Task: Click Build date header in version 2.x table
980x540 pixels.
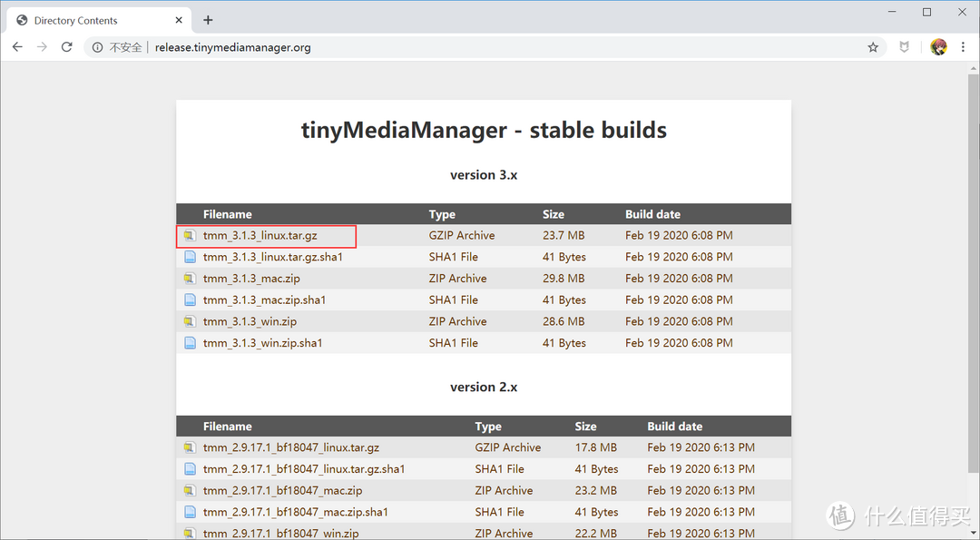Action: tap(674, 427)
